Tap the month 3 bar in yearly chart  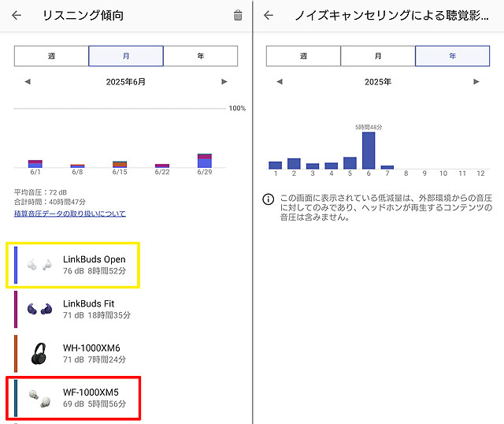click(313, 166)
